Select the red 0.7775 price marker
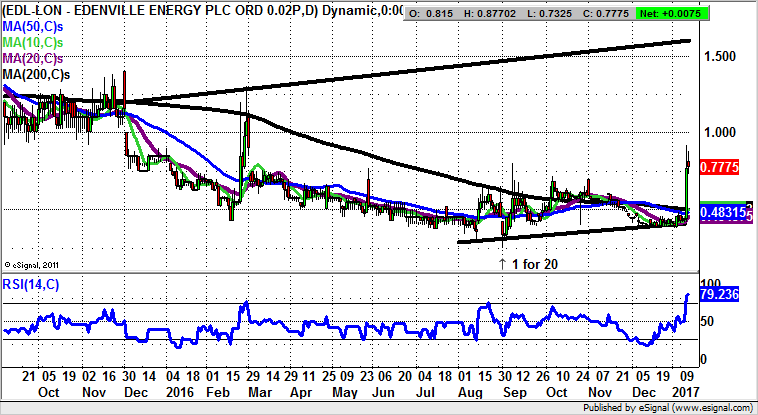 [720, 167]
